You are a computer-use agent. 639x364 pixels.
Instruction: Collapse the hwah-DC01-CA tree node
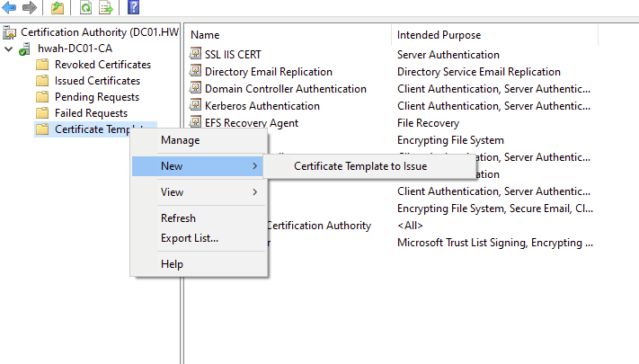(9, 49)
